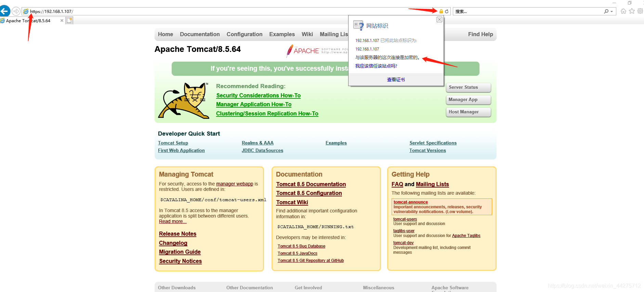Open the JDBC DataSources link
This screenshot has width=644, height=292.
coord(262,151)
